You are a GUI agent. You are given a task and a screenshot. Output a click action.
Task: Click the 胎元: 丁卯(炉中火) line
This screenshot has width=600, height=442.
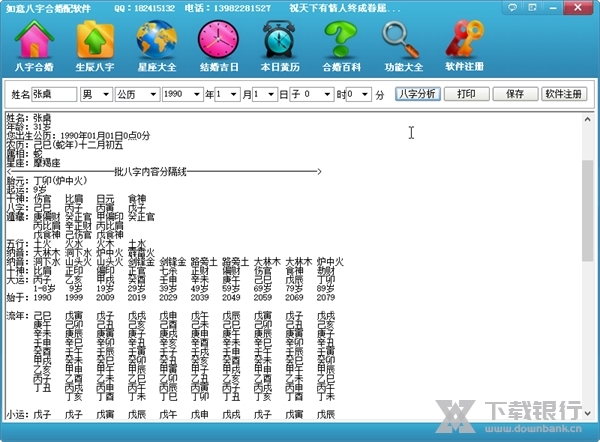[x=47, y=180]
